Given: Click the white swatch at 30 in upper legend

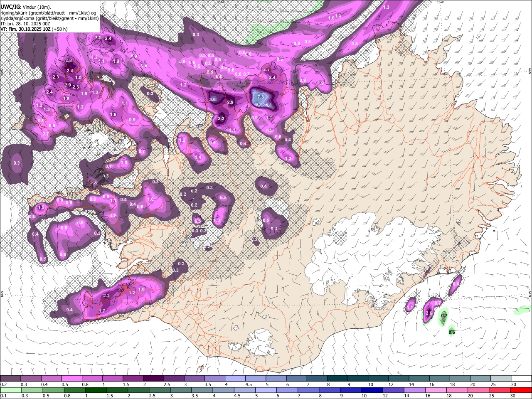Looking at the screenshot, I should coord(521,378).
